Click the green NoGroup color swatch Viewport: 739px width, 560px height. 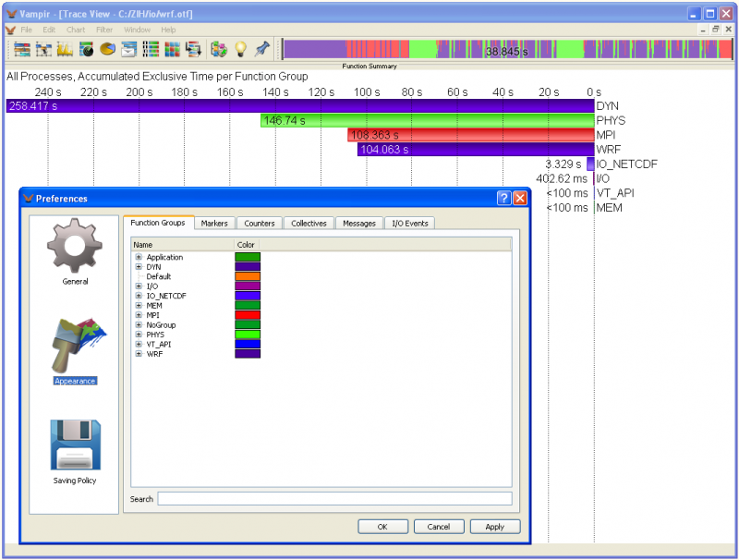coord(248,324)
